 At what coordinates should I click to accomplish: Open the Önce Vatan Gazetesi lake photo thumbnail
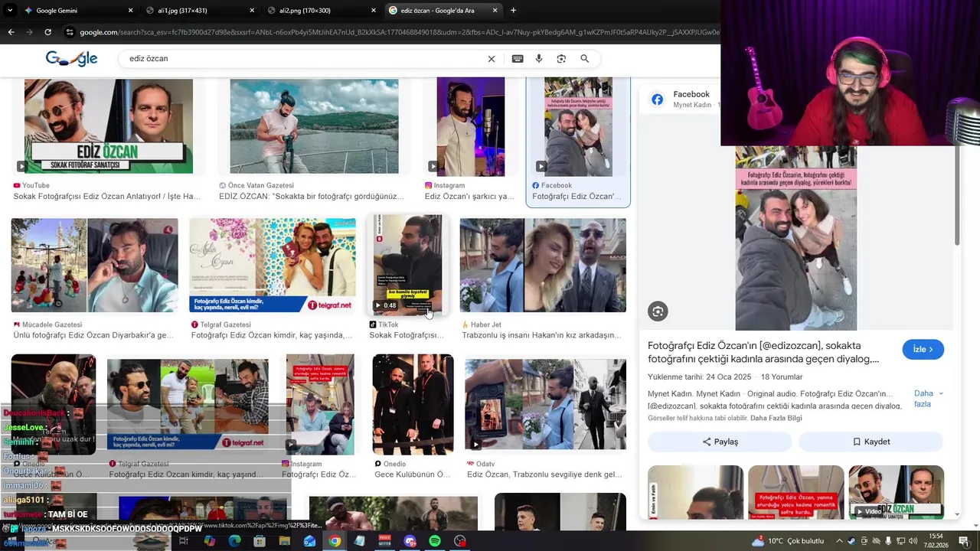(314, 126)
